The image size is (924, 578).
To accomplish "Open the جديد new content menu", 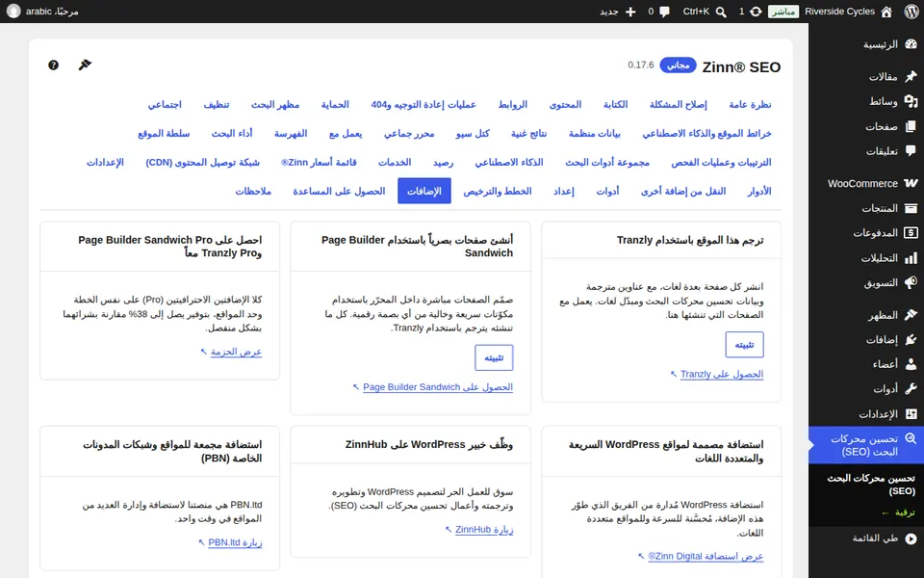I will [618, 12].
